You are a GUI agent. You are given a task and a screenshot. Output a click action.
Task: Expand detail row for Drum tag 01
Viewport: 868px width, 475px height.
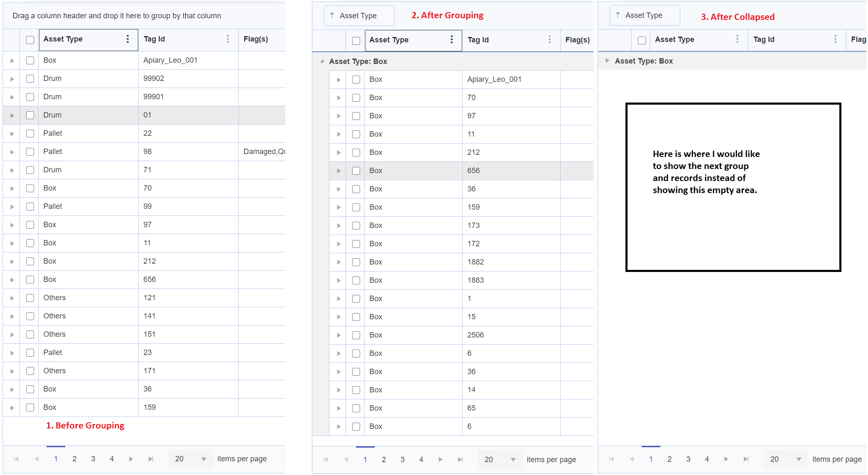pos(12,115)
